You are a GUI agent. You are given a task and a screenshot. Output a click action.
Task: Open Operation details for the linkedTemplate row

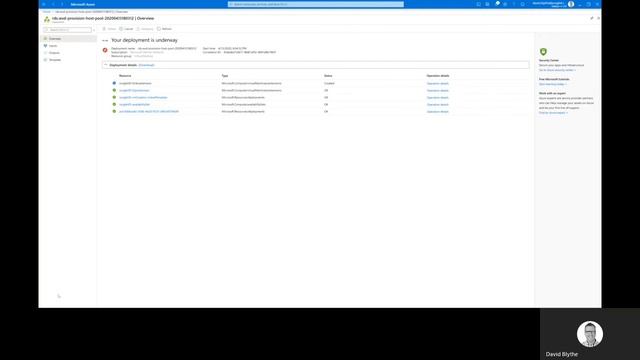point(438,98)
